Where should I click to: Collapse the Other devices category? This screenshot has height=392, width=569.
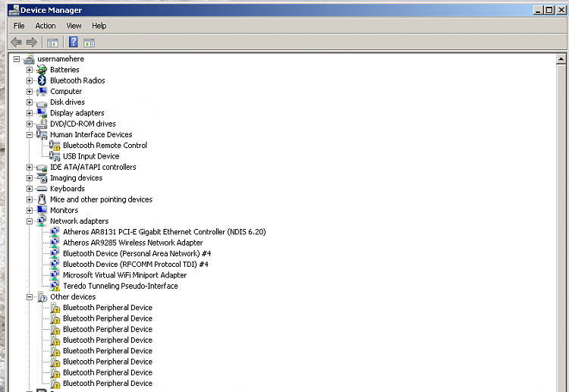30,297
